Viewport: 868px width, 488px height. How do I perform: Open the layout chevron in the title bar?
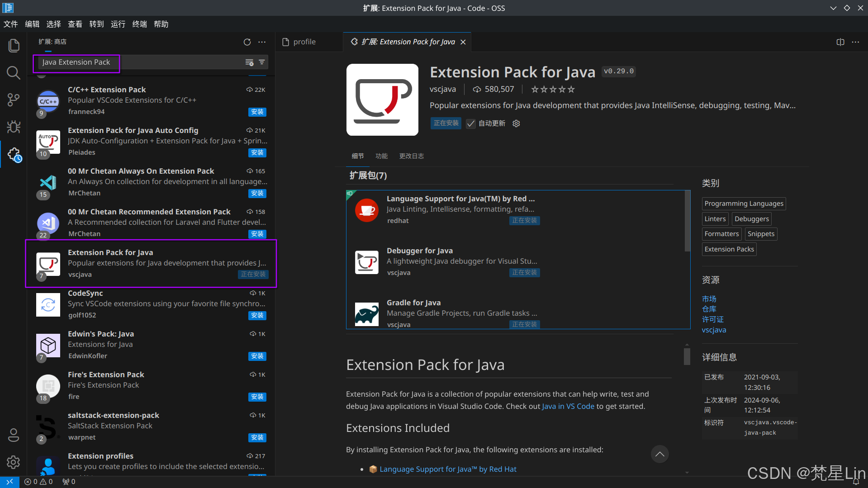pyautogui.click(x=833, y=8)
